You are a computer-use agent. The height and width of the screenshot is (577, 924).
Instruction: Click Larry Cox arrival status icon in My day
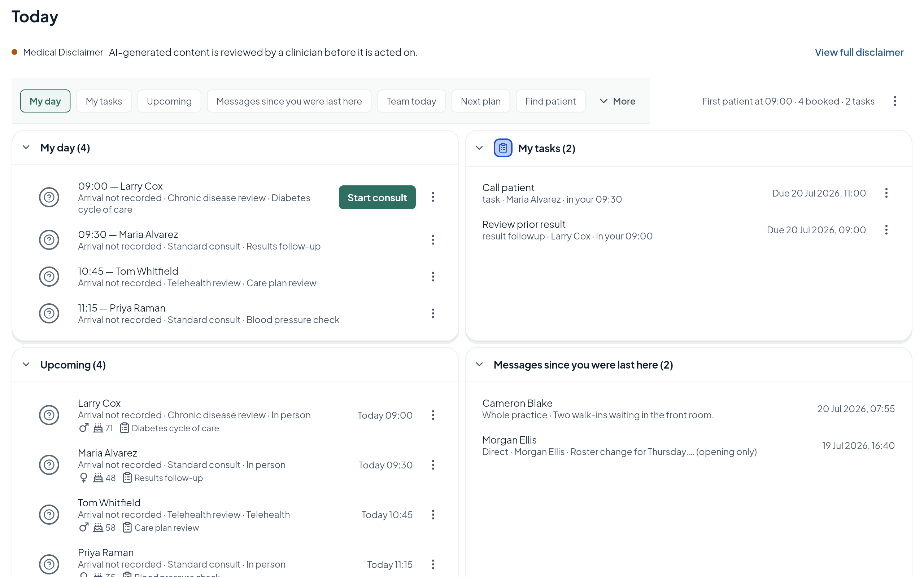point(49,197)
